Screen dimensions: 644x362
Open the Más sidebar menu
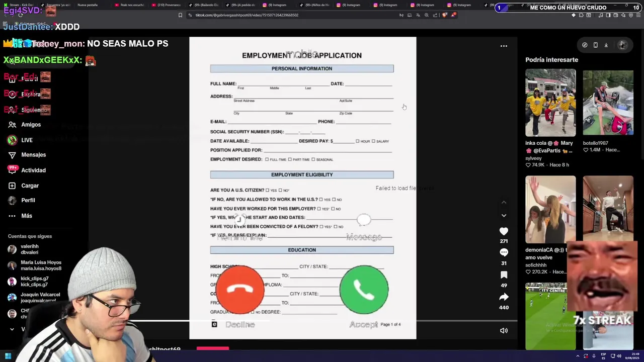pos(12,216)
